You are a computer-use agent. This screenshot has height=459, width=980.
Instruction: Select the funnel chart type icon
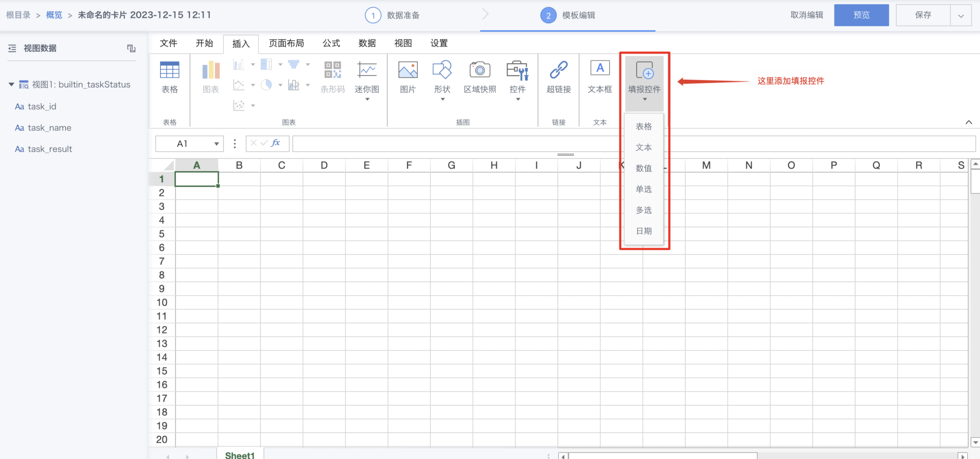[x=294, y=64]
